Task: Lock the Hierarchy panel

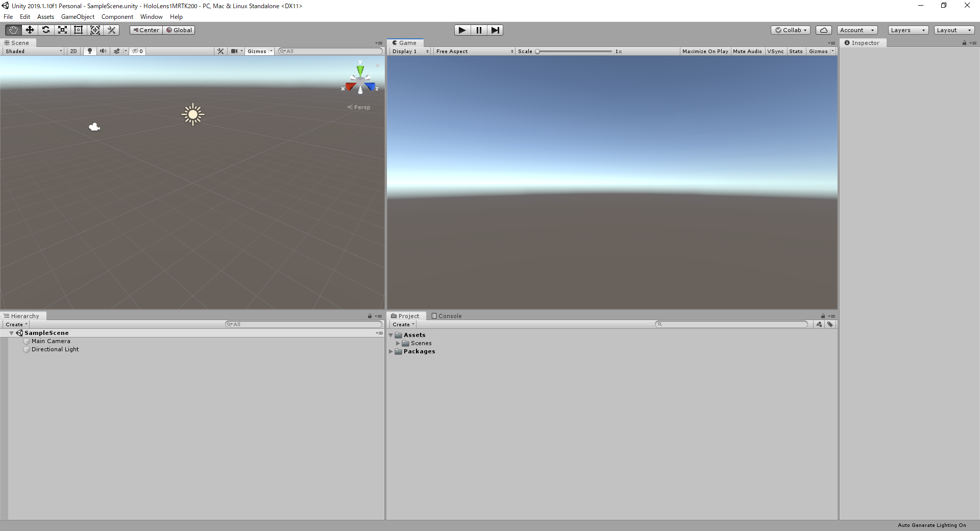Action: 370,316
